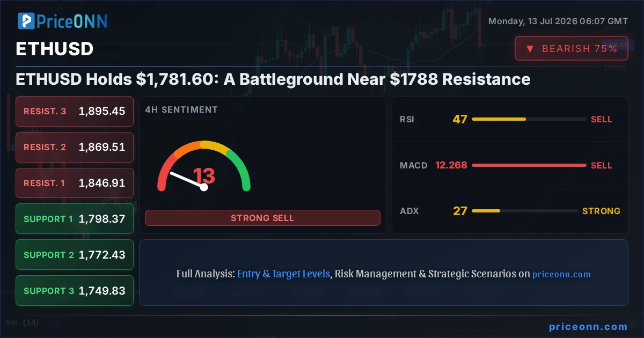Click the Risk Management & Strategic Scenarios text
The image size is (644, 338).
[426, 274]
